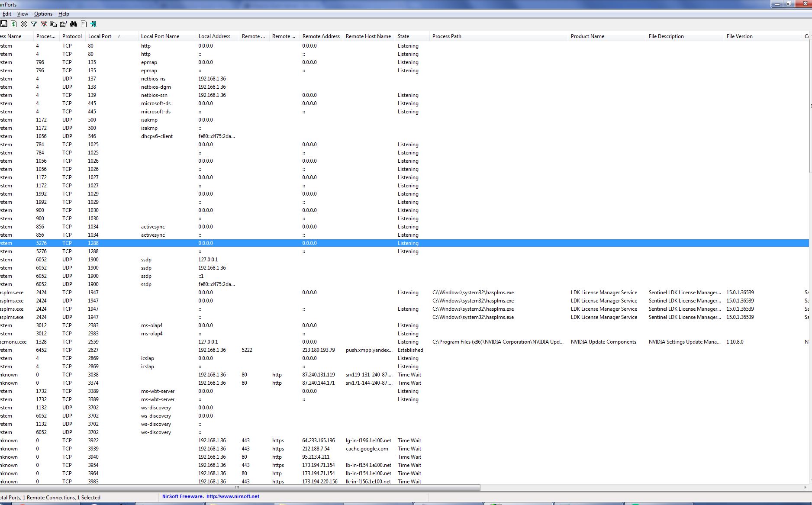Sort by the Local Port column header

(100, 36)
